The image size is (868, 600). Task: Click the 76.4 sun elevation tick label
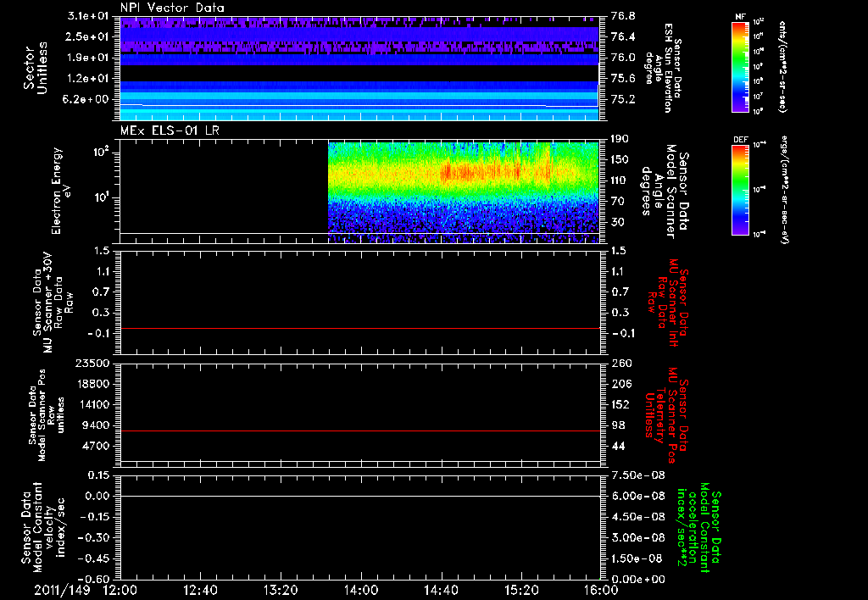(623, 36)
